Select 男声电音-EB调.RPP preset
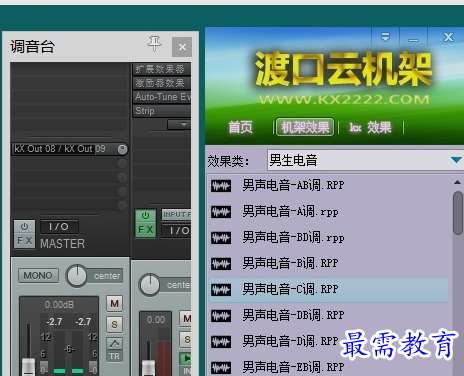The width and height of the screenshot is (464, 376). (x=328, y=367)
